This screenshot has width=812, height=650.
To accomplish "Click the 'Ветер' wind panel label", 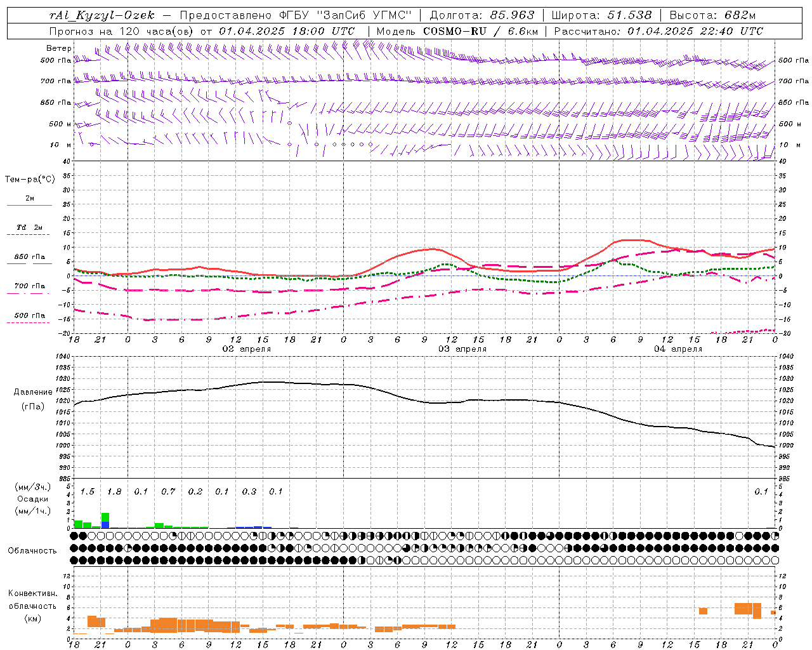I will click(59, 48).
